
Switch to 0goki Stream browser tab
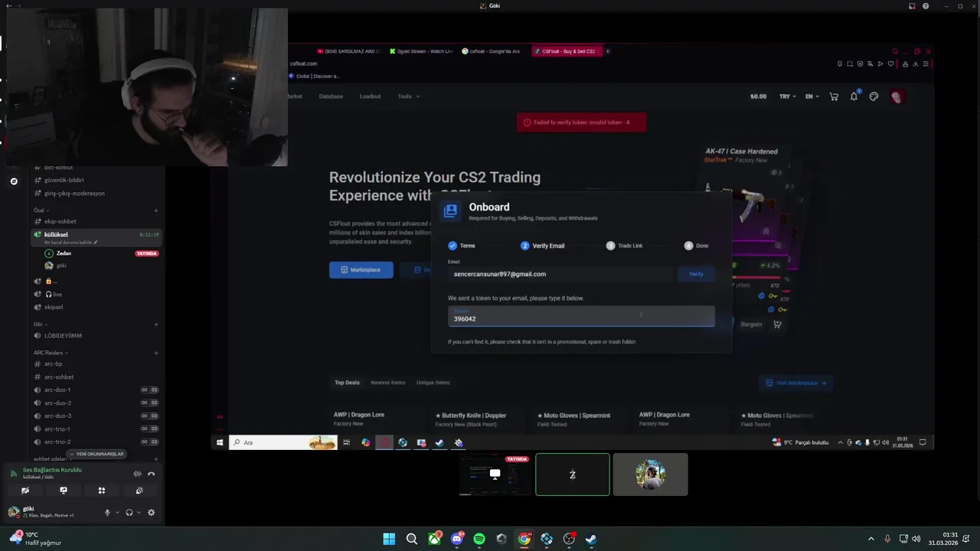coord(421,51)
